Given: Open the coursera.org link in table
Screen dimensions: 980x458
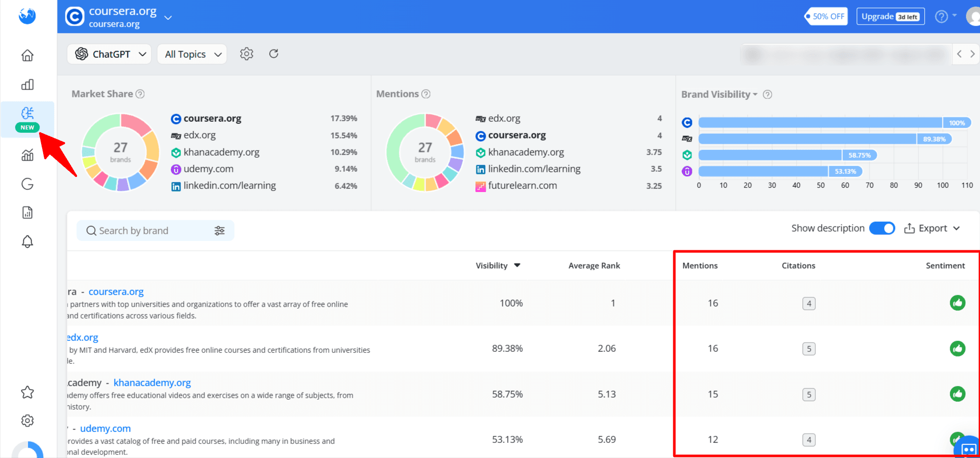Looking at the screenshot, I should pos(116,292).
